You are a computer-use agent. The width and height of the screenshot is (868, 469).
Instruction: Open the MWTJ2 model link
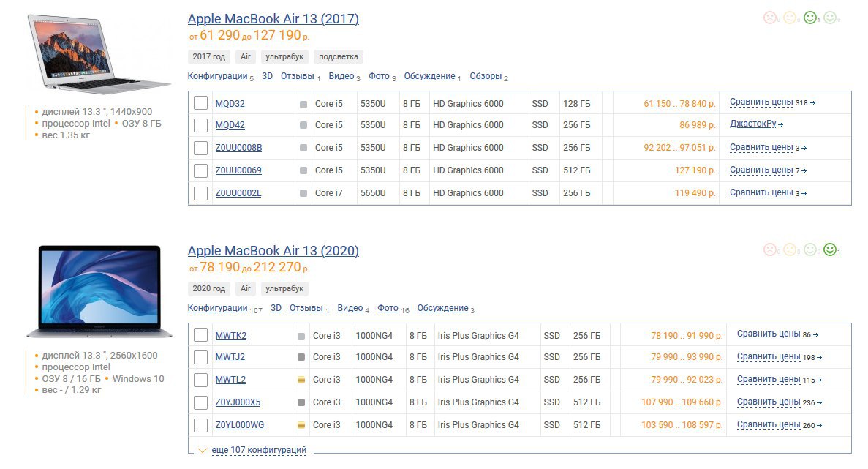coord(230,357)
